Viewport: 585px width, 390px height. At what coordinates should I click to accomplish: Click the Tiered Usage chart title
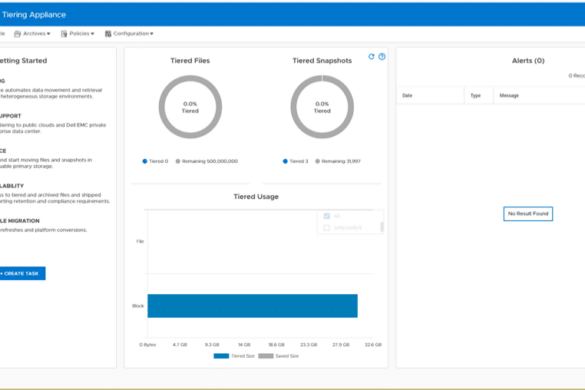coord(256,197)
